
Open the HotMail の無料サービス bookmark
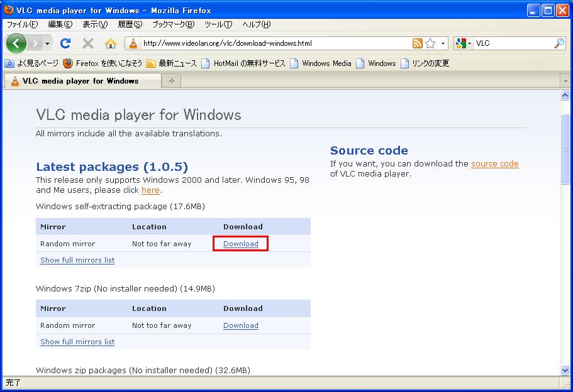(x=243, y=63)
